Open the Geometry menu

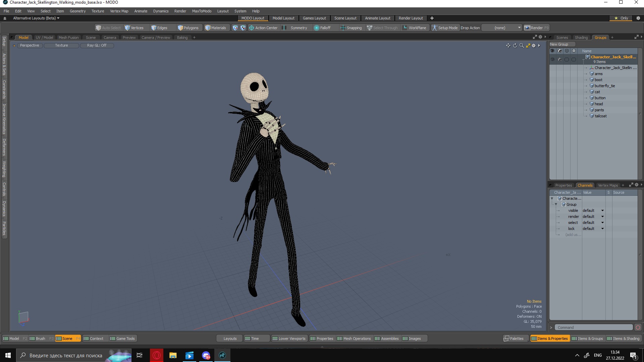77,11
